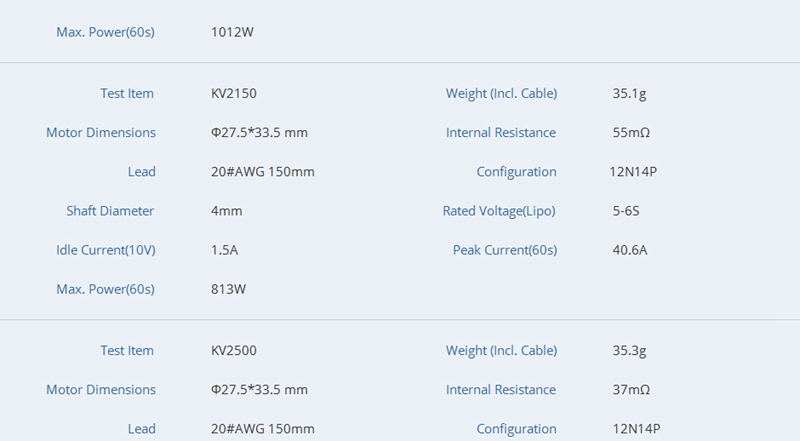This screenshot has width=800, height=441.
Task: Click the Shaft Diameter label
Action: coord(110,211)
